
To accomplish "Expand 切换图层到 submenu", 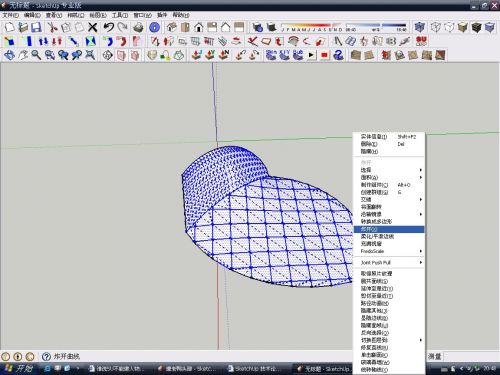I will pyautogui.click(x=389, y=340).
